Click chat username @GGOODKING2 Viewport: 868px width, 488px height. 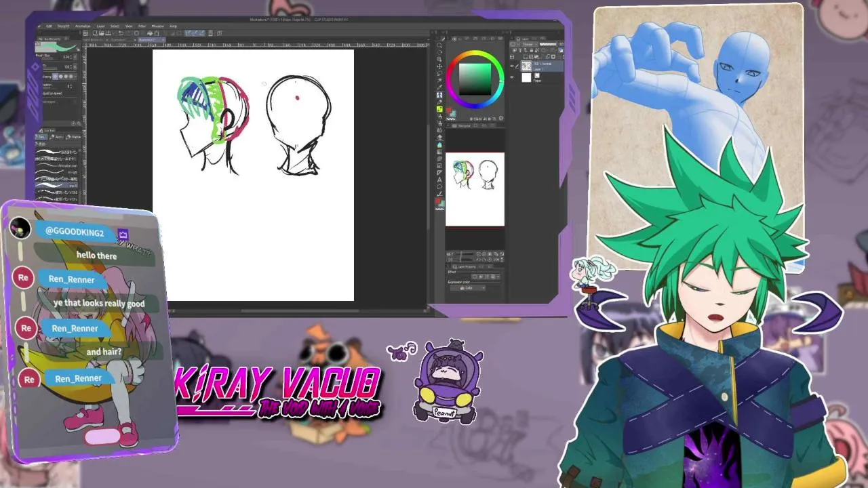(75, 232)
